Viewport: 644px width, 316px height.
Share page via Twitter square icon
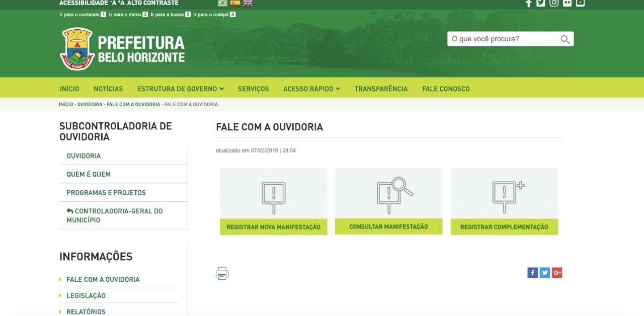pyautogui.click(x=544, y=273)
